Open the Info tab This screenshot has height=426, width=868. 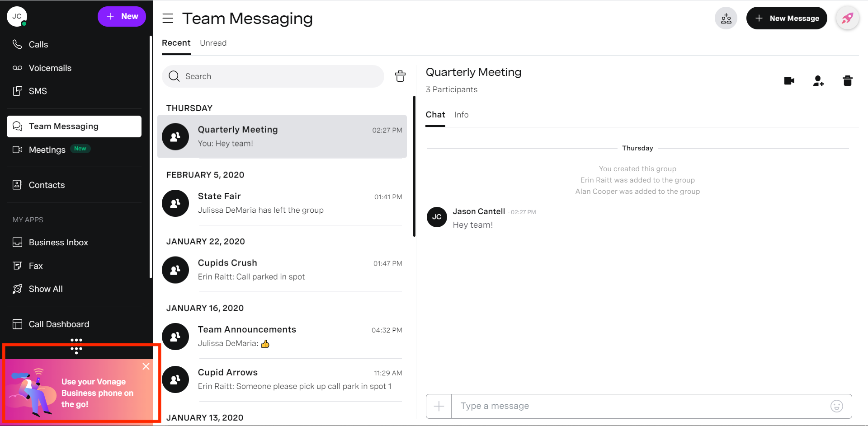tap(461, 115)
